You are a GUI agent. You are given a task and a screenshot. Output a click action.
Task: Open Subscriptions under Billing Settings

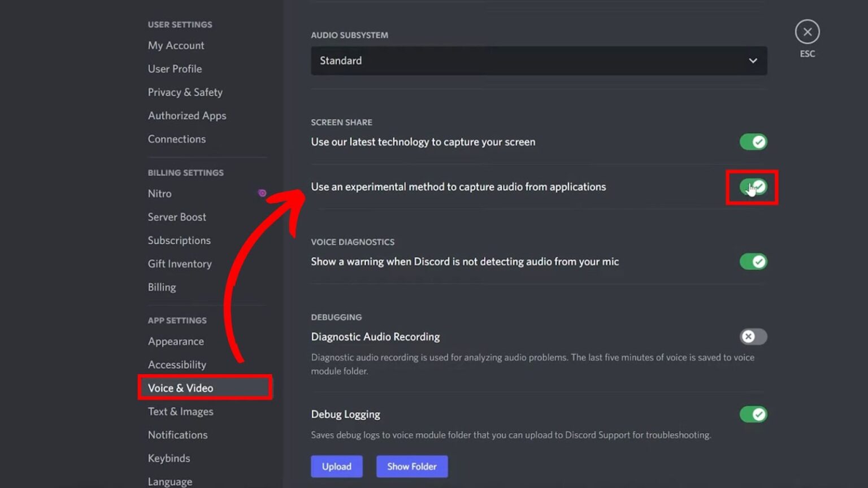[179, 240]
